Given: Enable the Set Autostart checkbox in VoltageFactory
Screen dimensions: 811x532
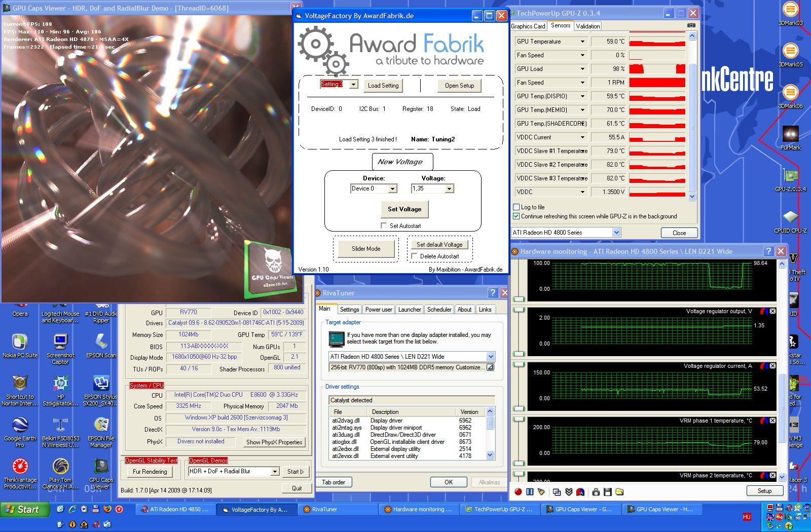Looking at the screenshot, I should tap(384, 225).
